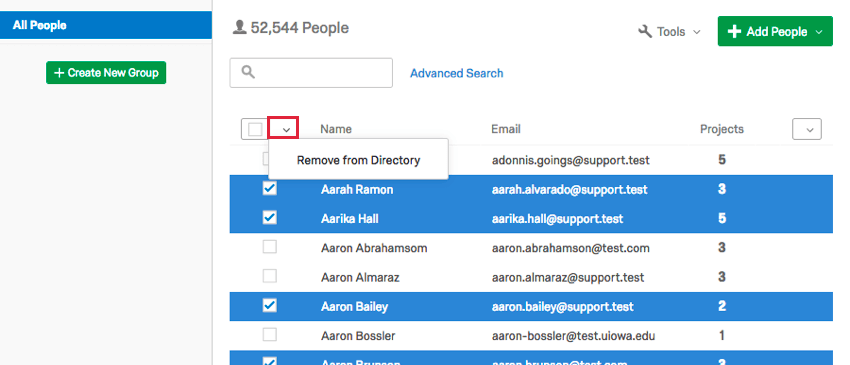Click the wrench Tools icon
850x365 pixels.
pos(645,32)
